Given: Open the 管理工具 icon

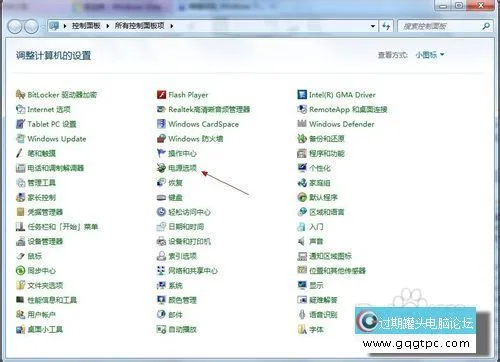Looking at the screenshot, I should [20, 183].
